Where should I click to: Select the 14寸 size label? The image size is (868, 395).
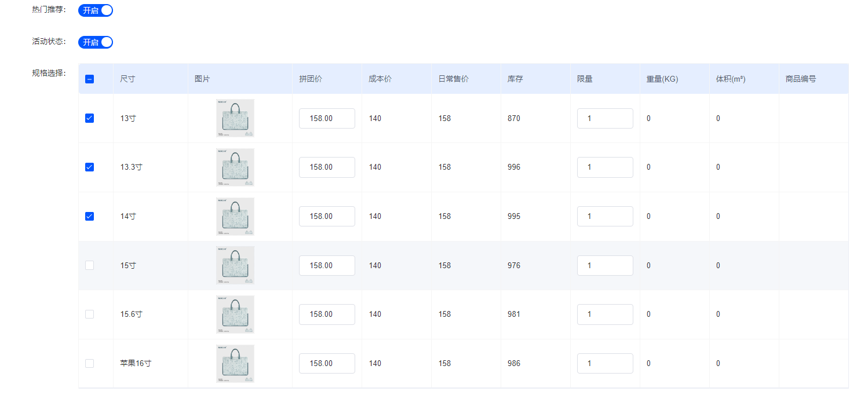coord(128,216)
